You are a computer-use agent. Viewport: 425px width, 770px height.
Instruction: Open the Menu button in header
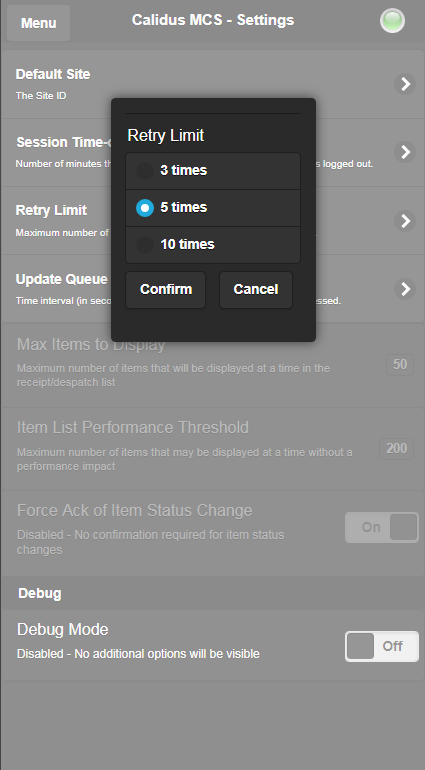[38, 23]
